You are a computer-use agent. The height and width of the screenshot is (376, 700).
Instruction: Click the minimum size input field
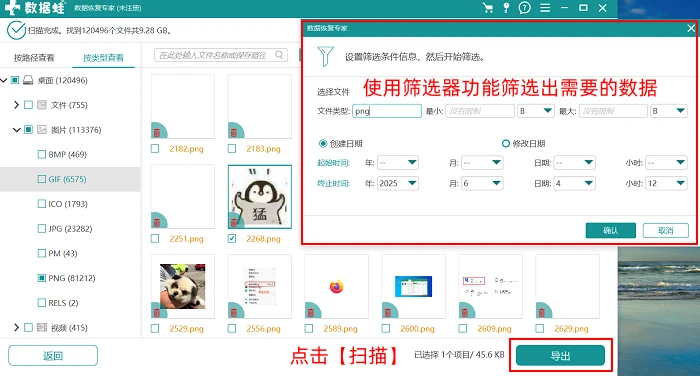coord(480,111)
